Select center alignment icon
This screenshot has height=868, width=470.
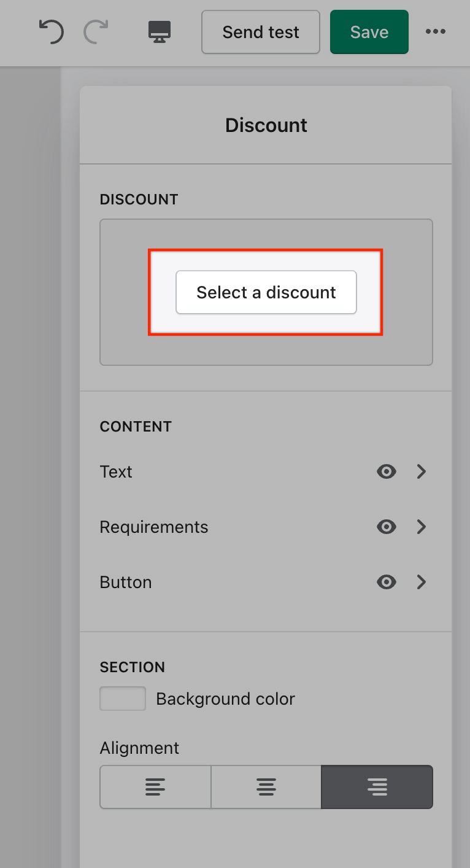tap(266, 786)
